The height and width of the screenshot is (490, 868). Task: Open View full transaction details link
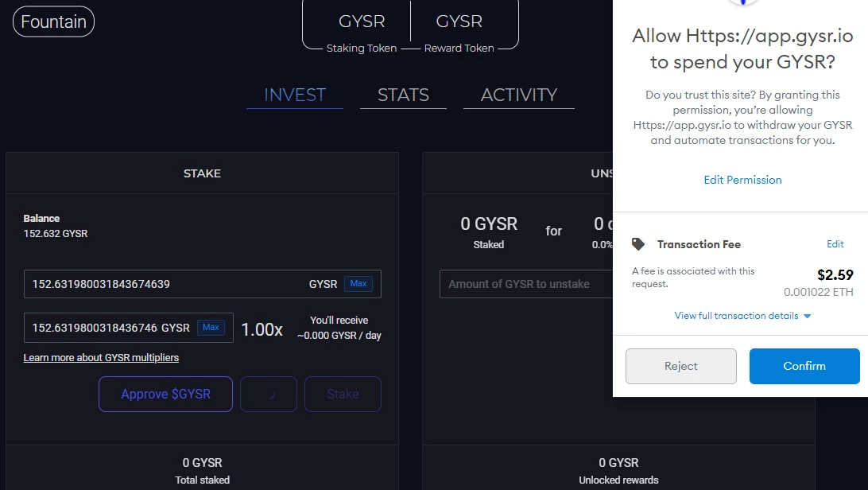click(736, 316)
